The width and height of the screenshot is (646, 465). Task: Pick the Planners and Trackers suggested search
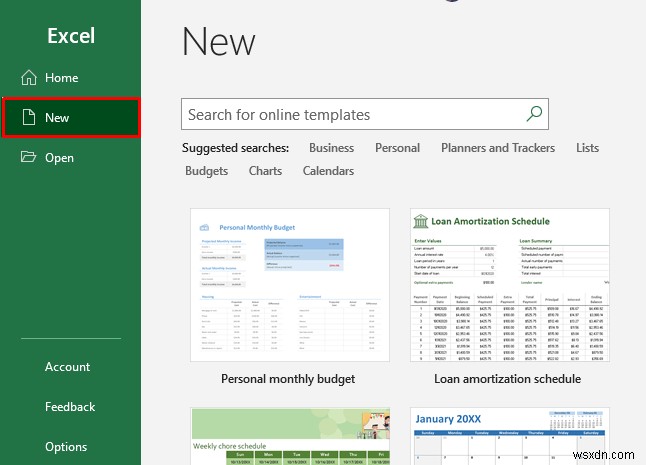click(x=498, y=148)
